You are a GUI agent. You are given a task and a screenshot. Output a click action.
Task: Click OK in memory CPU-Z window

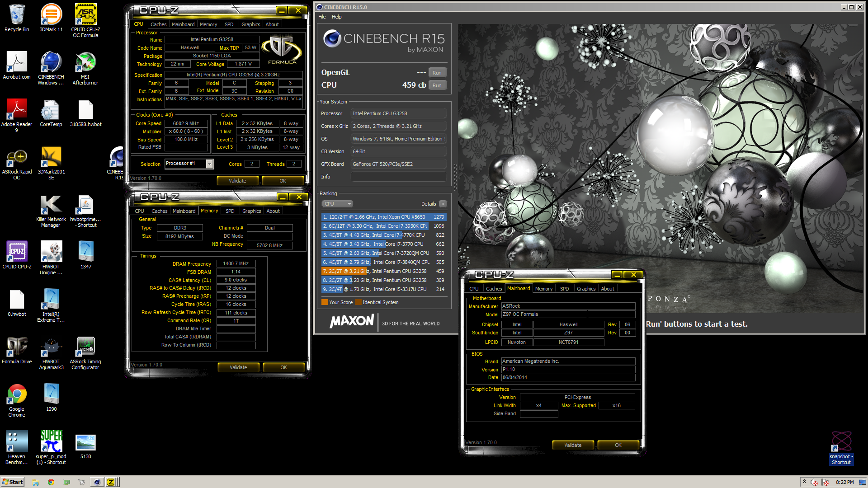coord(283,367)
